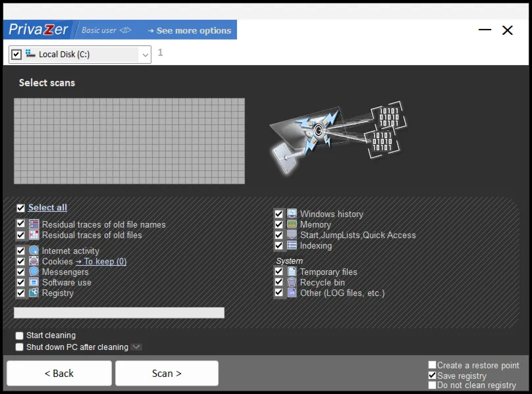Uncheck Residual traces of old files

click(x=20, y=235)
